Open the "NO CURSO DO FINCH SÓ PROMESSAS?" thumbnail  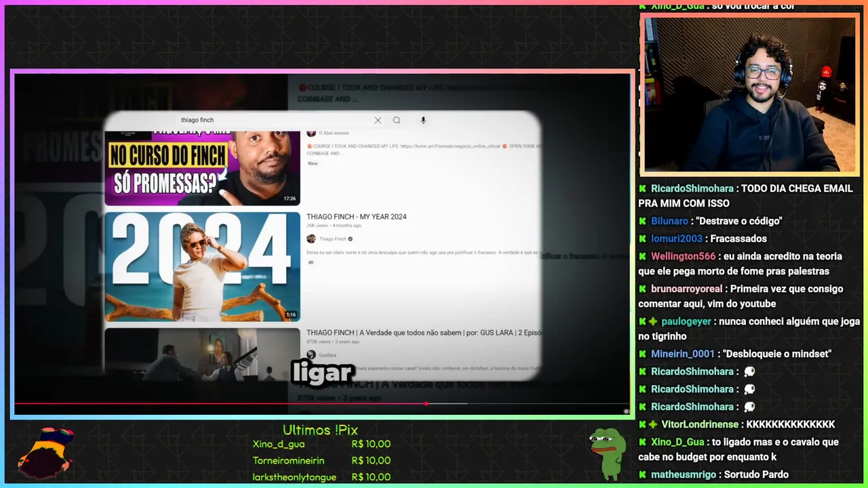[202, 168]
